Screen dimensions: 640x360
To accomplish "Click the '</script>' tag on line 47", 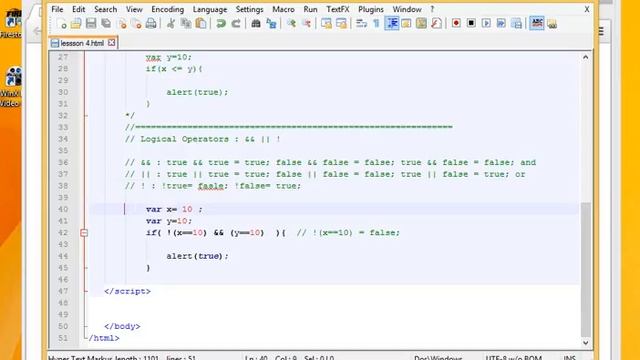I will tap(127, 291).
